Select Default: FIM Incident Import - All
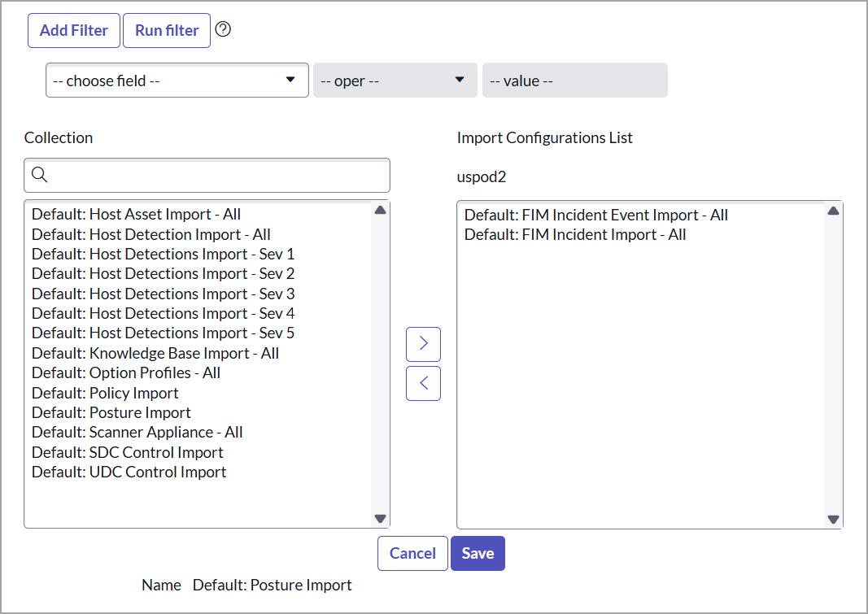Image resolution: width=868 pixels, height=614 pixels. tap(575, 234)
